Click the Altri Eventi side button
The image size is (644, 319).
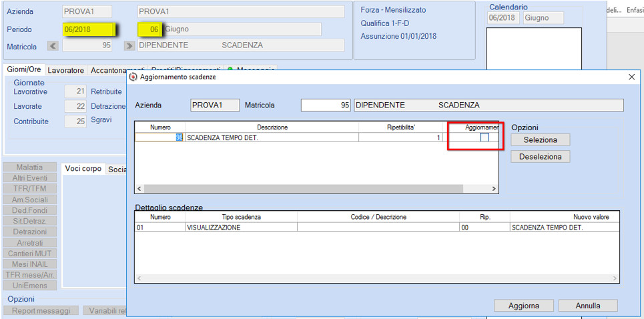[29, 178]
